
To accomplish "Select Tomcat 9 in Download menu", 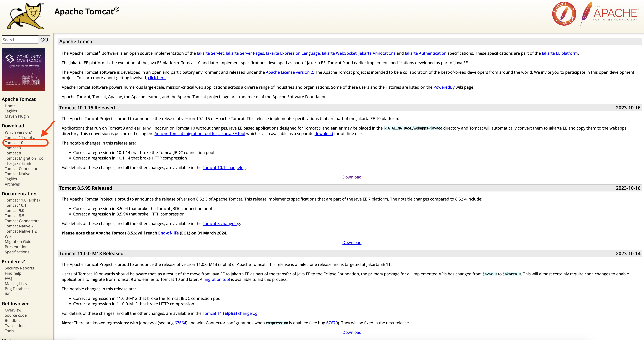I will point(13,148).
